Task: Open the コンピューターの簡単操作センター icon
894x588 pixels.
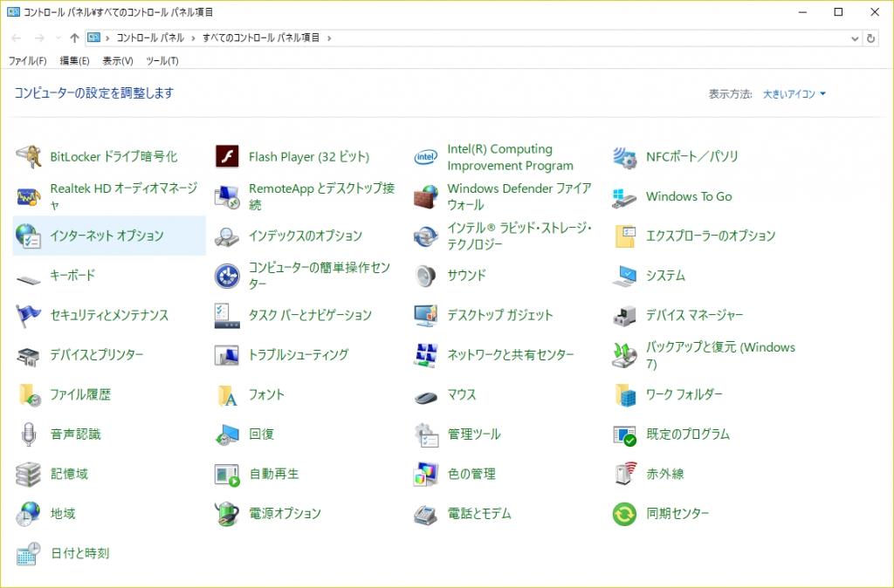Action: [227, 276]
